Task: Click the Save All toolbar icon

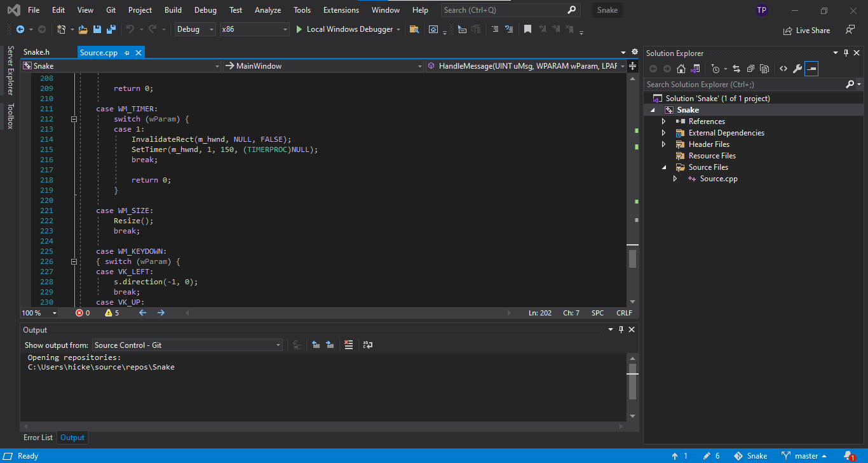Action: point(111,29)
